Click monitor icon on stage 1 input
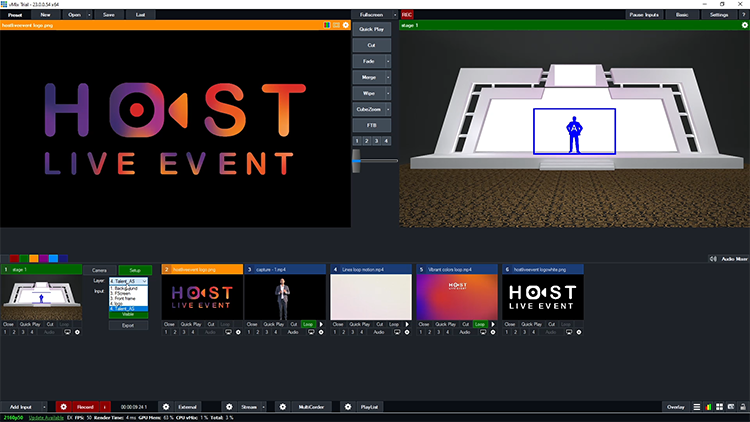 (66, 331)
